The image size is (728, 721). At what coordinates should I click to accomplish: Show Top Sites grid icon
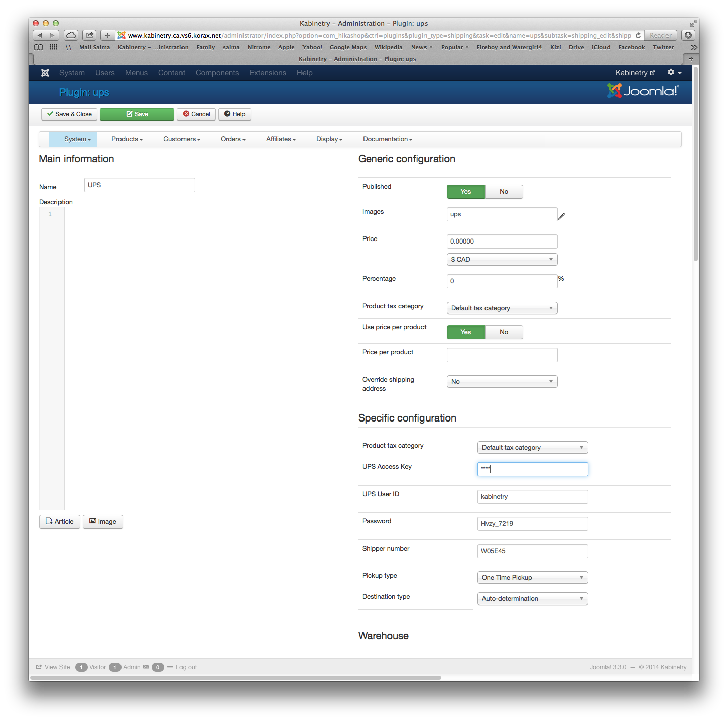pos(54,47)
